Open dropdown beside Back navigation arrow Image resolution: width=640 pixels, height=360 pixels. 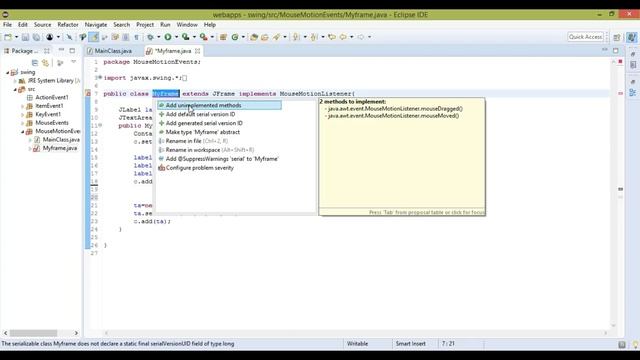(x=351, y=37)
